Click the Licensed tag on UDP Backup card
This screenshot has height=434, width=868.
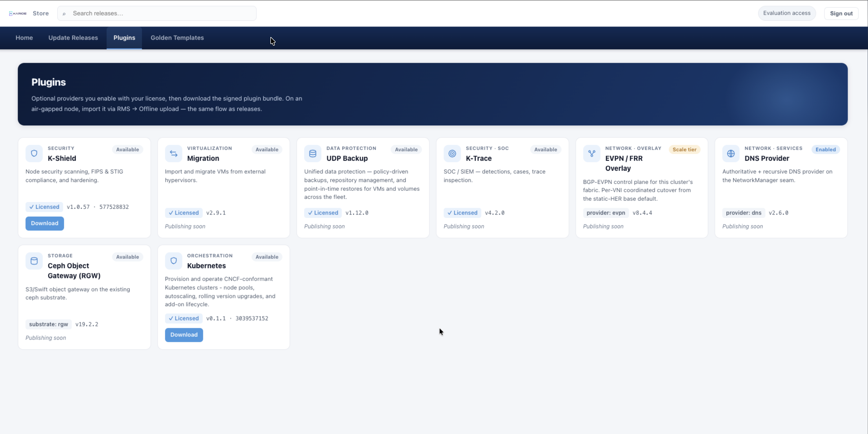[323, 213]
